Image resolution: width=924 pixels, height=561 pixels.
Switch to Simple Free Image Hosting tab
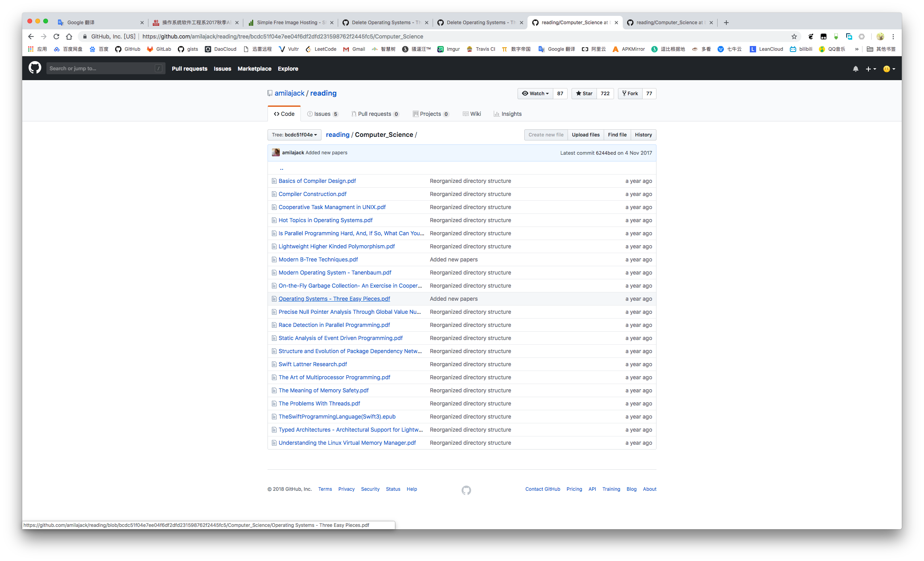coord(291,23)
